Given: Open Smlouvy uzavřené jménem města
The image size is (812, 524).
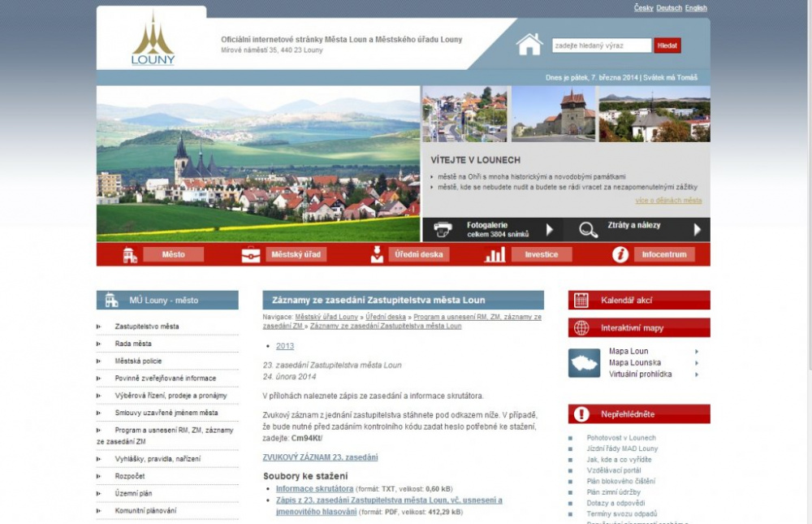Looking at the screenshot, I should point(166,413).
